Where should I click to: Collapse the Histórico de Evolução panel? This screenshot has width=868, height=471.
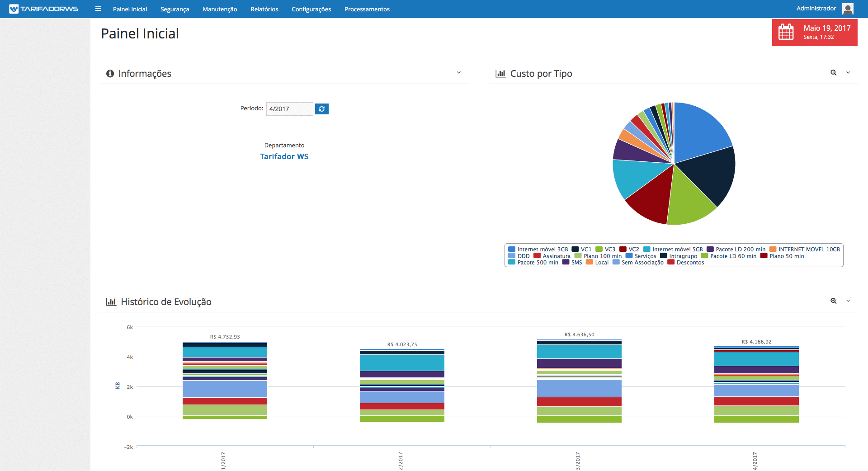pyautogui.click(x=848, y=301)
